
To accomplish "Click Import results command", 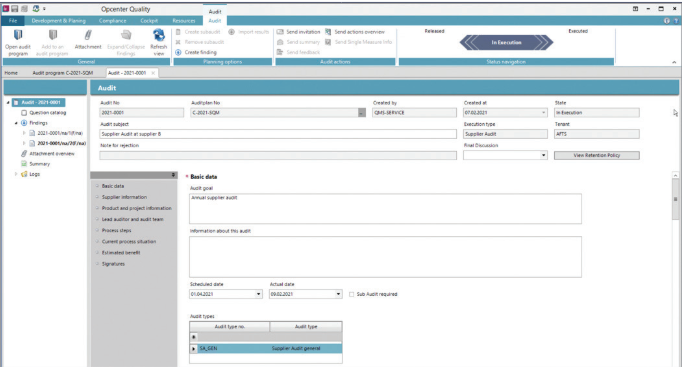I will (249, 32).
